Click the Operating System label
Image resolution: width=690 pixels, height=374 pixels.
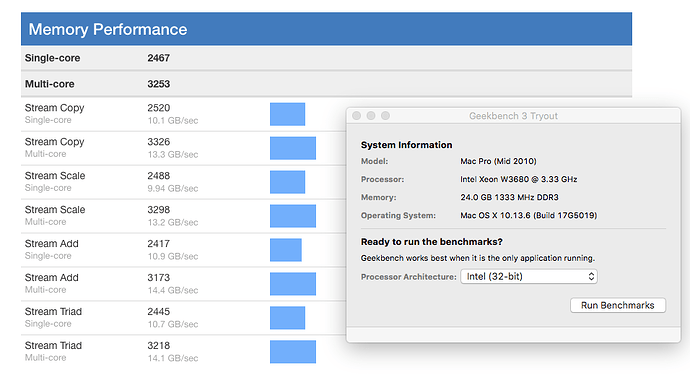pos(398,215)
